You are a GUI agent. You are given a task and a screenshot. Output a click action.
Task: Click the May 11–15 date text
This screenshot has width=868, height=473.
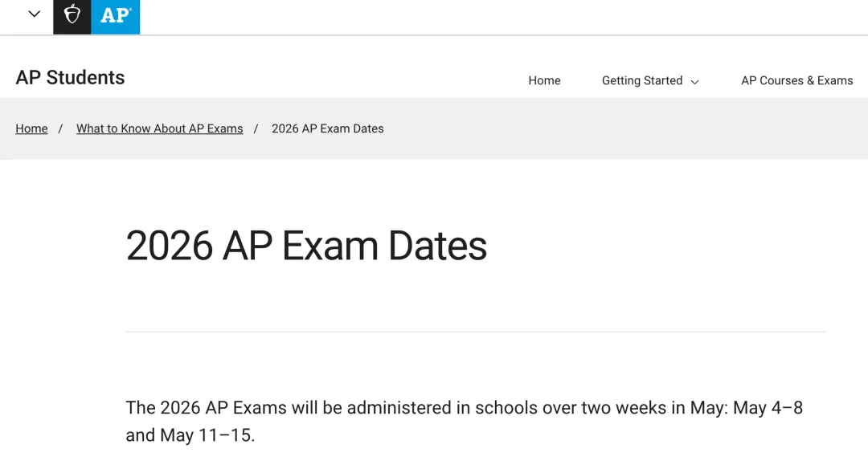tap(207, 436)
